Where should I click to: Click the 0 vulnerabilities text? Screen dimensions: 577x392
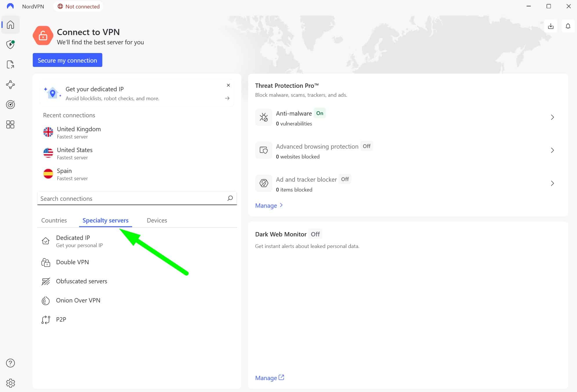(x=294, y=123)
